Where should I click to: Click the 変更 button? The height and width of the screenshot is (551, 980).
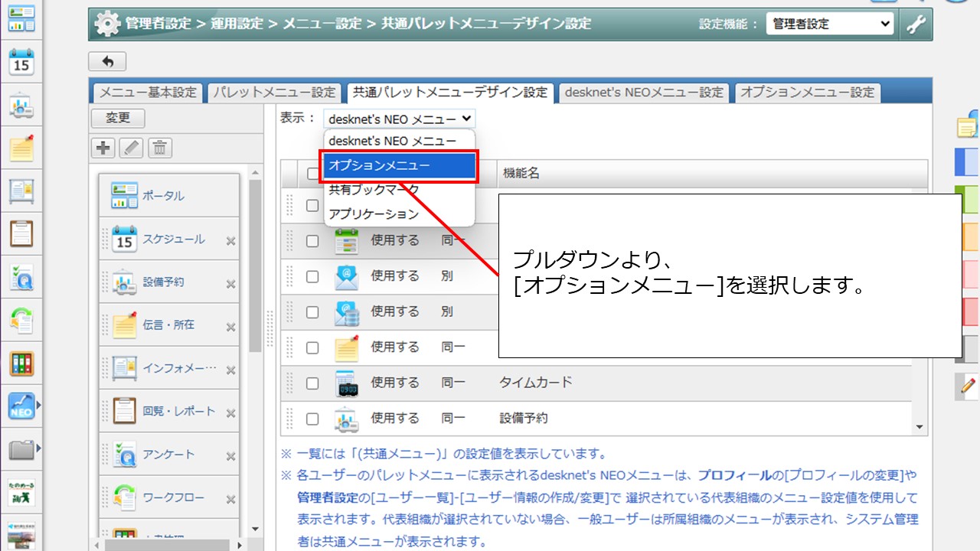tap(118, 118)
